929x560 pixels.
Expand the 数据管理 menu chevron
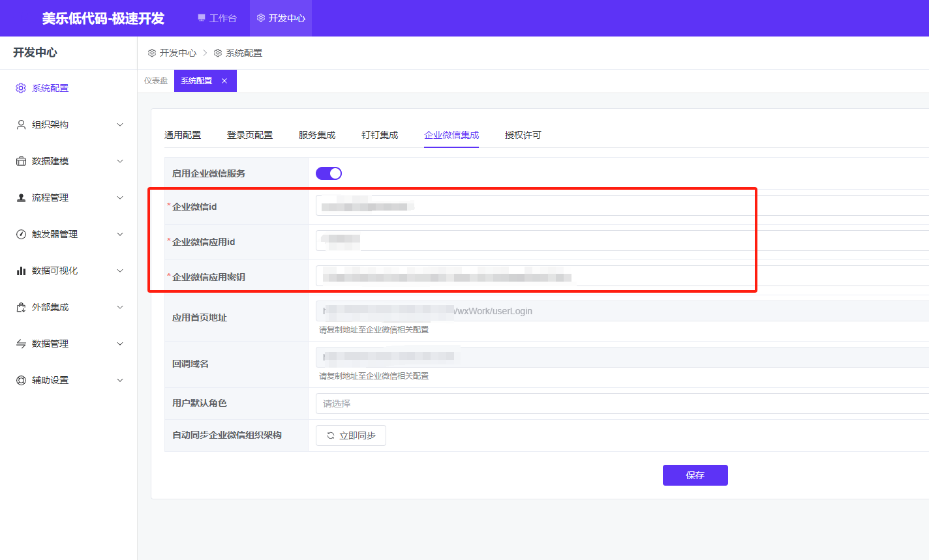coord(120,344)
